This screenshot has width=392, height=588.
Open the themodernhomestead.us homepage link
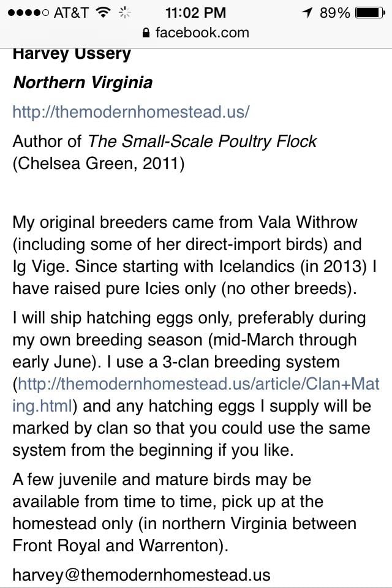tap(131, 111)
